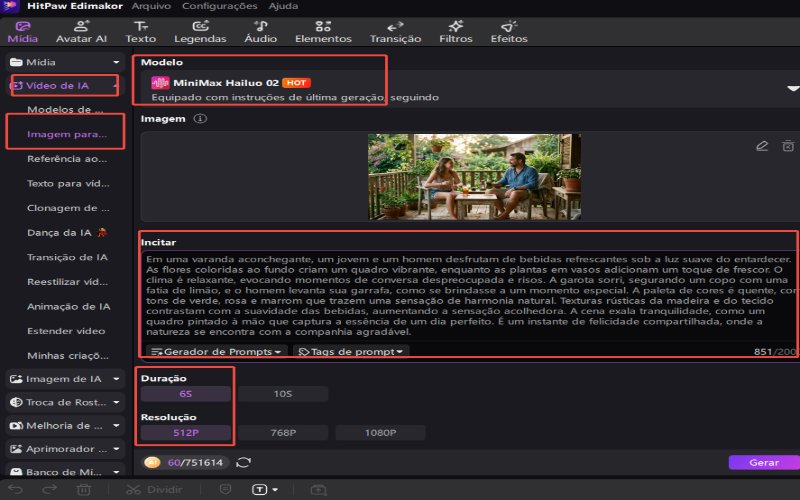Open the Elementos tab
Screen dimensions: 800x500
(x=323, y=32)
